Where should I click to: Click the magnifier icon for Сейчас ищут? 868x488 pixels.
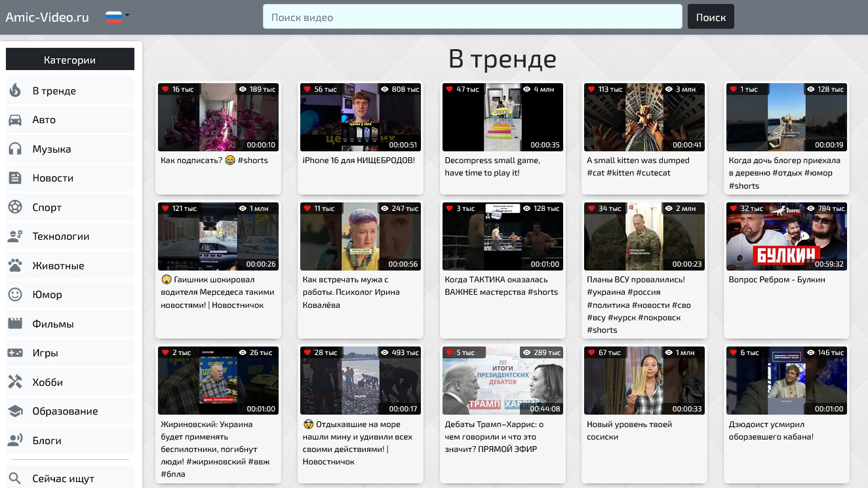[15, 479]
